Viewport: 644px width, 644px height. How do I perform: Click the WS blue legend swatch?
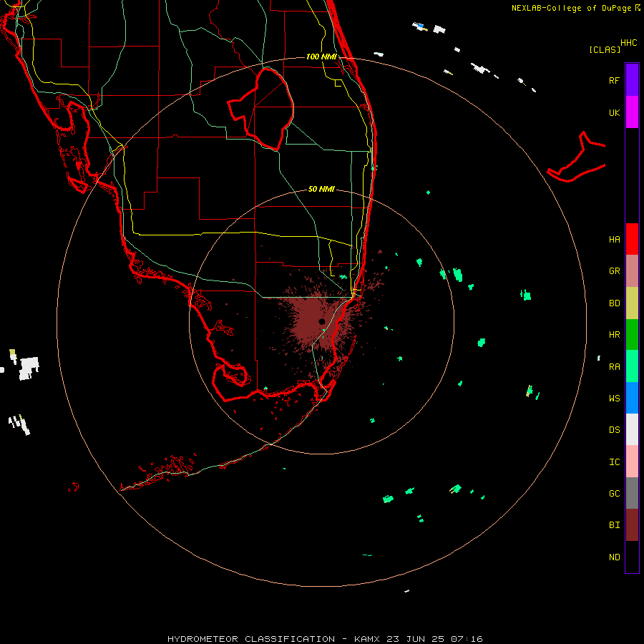click(x=632, y=398)
